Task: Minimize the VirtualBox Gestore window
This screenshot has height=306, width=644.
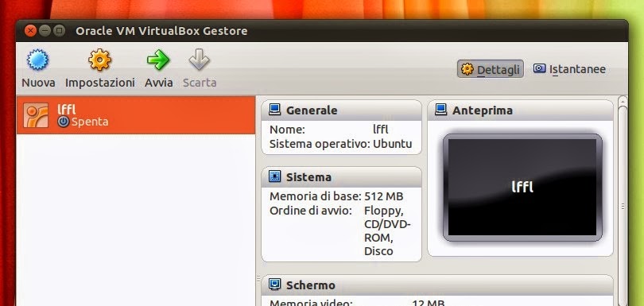Action: 45,31
